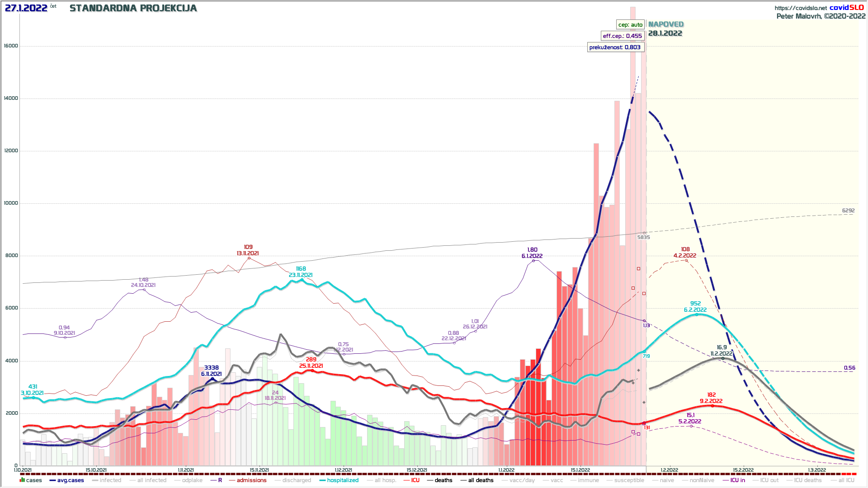This screenshot has height=488, width=868.
Task: Open the covidslo.net link
Action: point(800,8)
